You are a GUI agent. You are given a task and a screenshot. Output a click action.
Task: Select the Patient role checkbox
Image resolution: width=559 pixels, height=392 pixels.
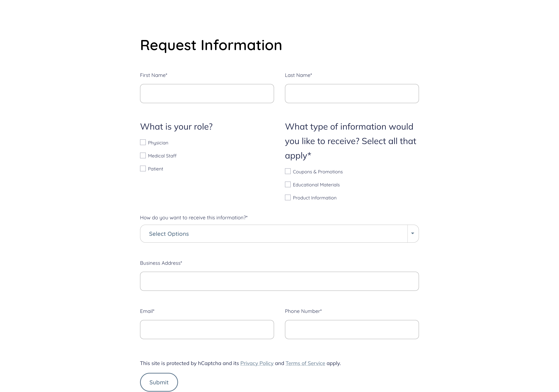click(143, 168)
